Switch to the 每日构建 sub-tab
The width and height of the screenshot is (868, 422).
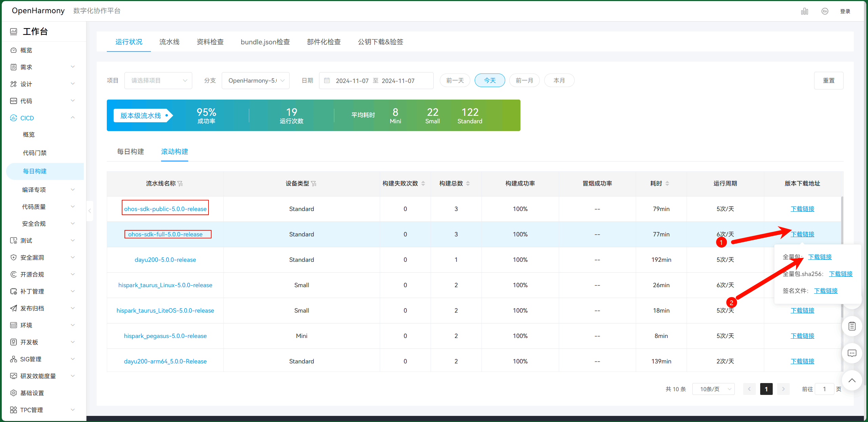[131, 151]
